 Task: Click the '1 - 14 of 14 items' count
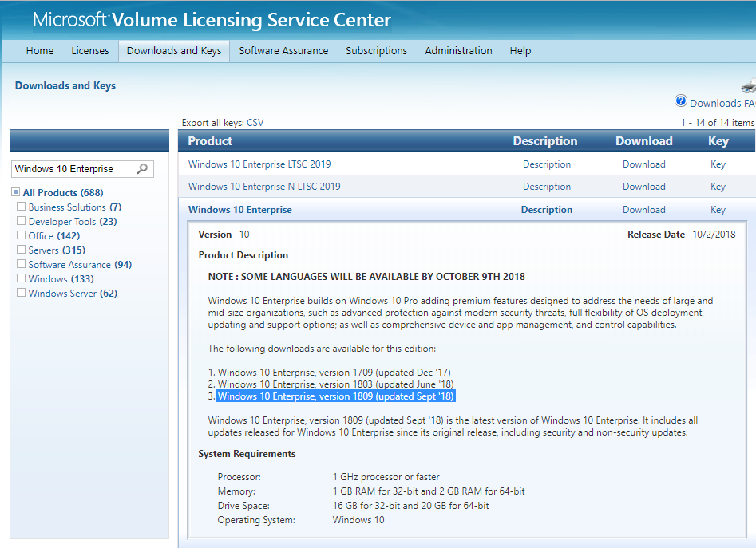click(x=718, y=123)
